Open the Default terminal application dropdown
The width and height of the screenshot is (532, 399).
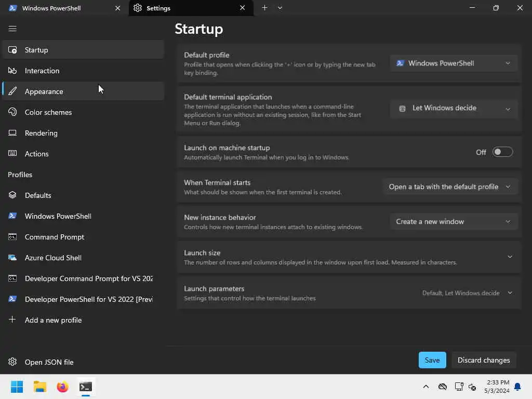coord(454,109)
